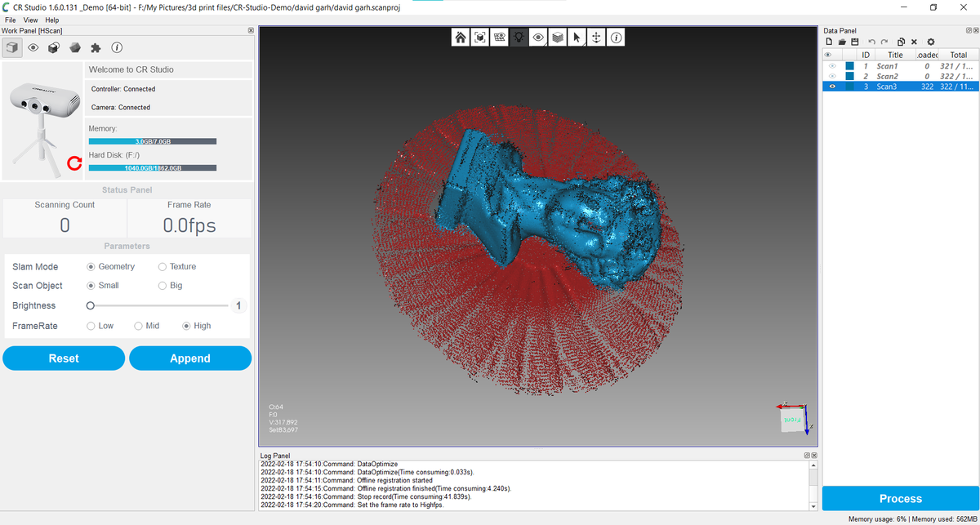980x525 pixels.
Task: Click the info icon in the Work Panel toolbar
Action: (117, 47)
